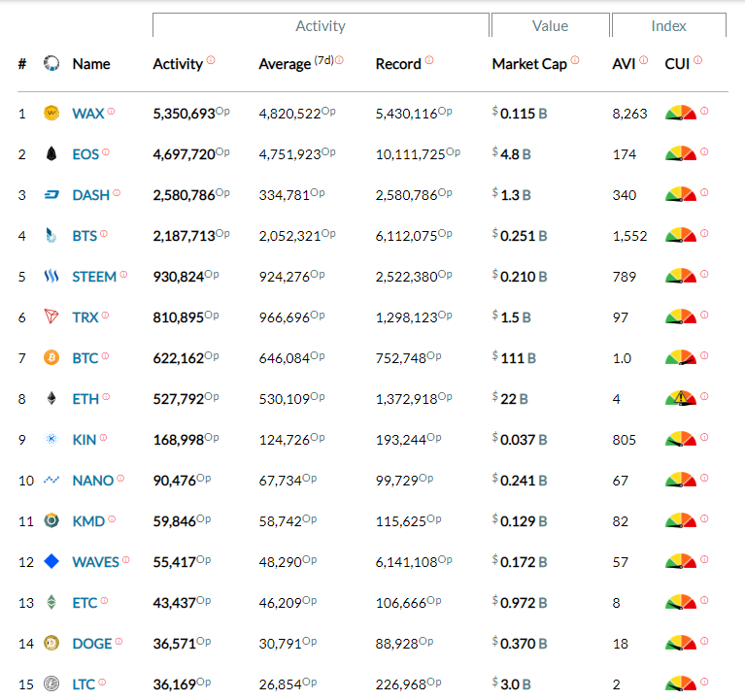Click the STEEM coin logo icon
The width and height of the screenshot is (745, 700).
click(x=51, y=276)
